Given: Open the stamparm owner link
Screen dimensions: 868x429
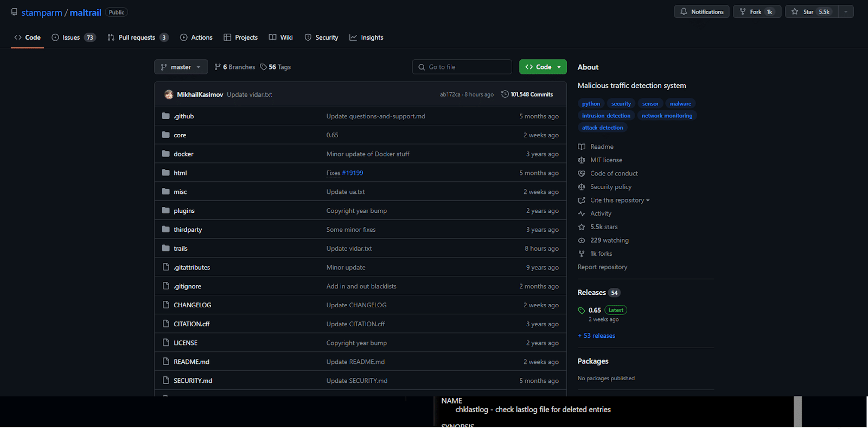Looking at the screenshot, I should click(x=42, y=12).
